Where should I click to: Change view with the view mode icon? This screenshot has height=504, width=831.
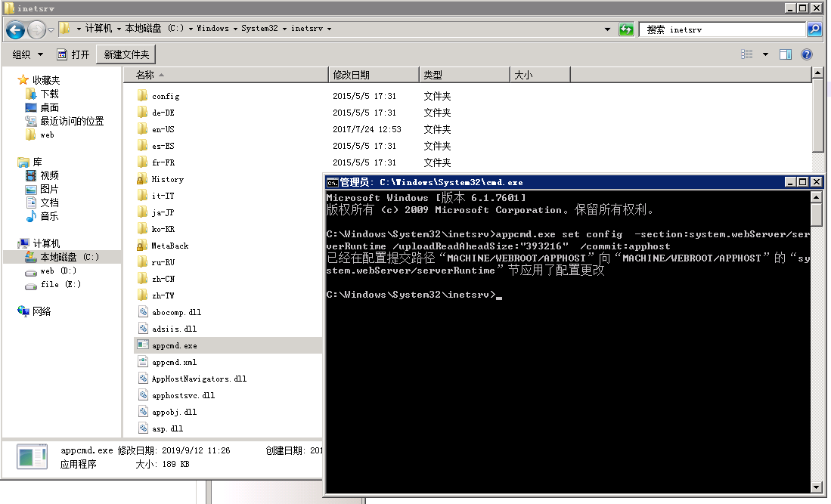(747, 54)
